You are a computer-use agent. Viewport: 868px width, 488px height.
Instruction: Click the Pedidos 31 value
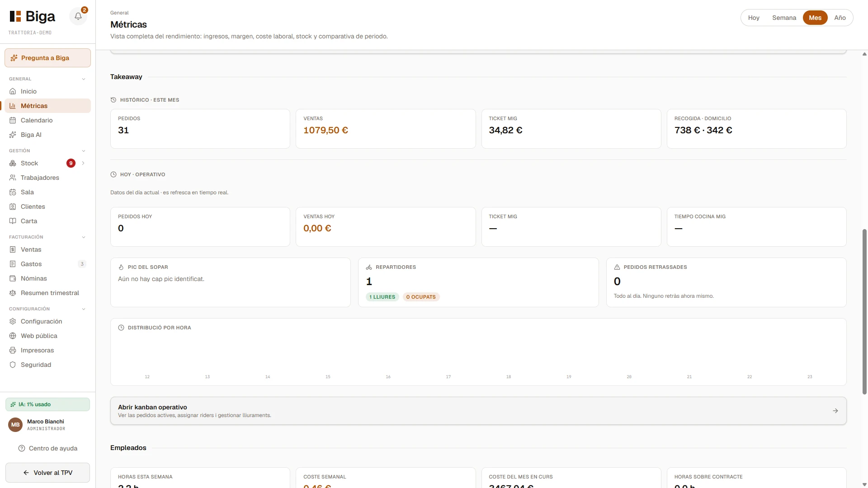123,130
